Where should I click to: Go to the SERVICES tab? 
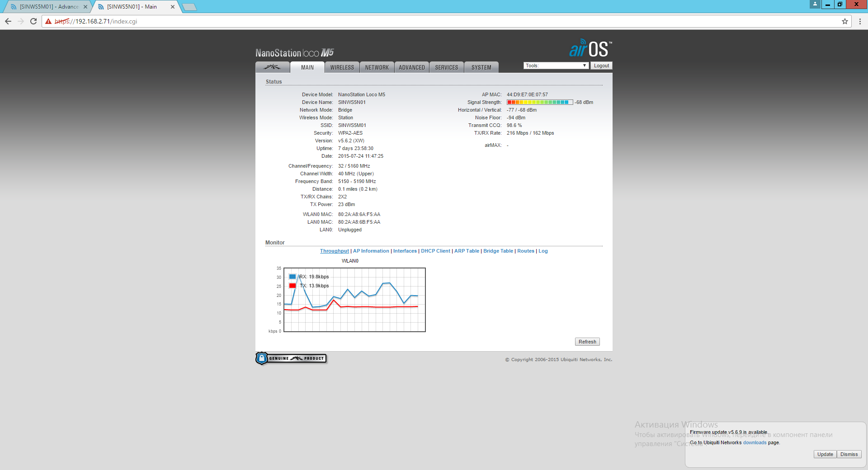pos(447,67)
